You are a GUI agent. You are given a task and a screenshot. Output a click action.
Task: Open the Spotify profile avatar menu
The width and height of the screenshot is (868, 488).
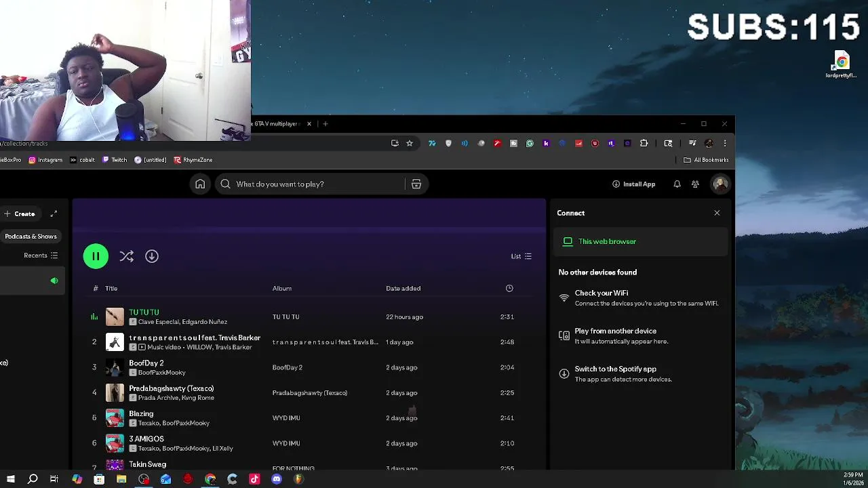720,184
